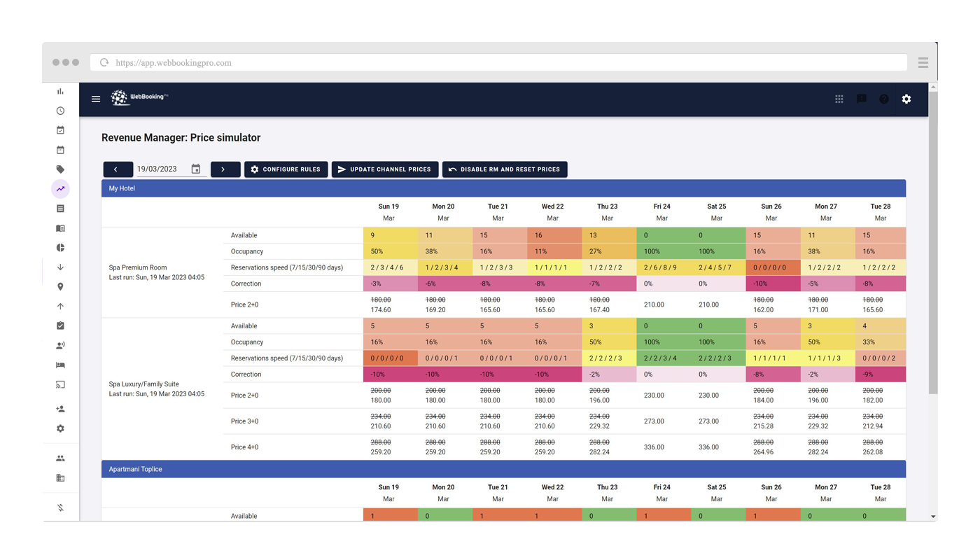This screenshot has width=980, height=560.
Task: Click the feedback message icon in header
Action: (862, 99)
